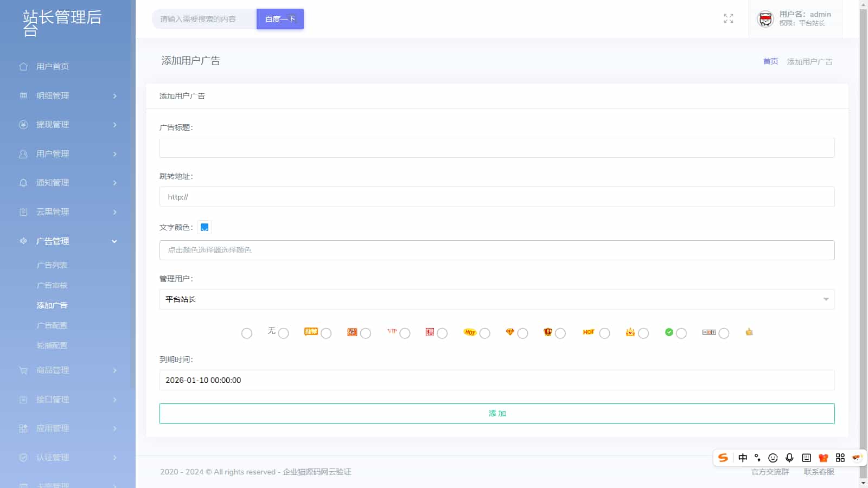Open the 文字颜色 color picker swatch

click(205, 227)
